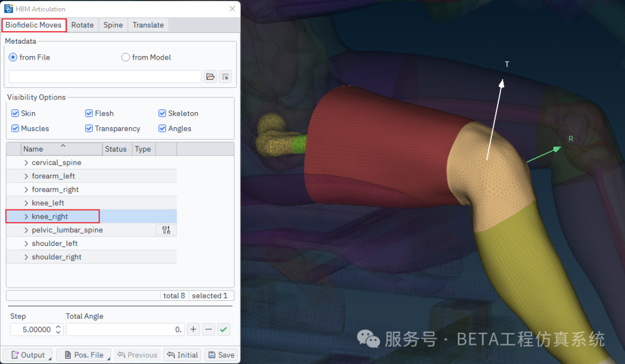Reset the pose with the Initial button
This screenshot has width=625, height=364.
(182, 355)
